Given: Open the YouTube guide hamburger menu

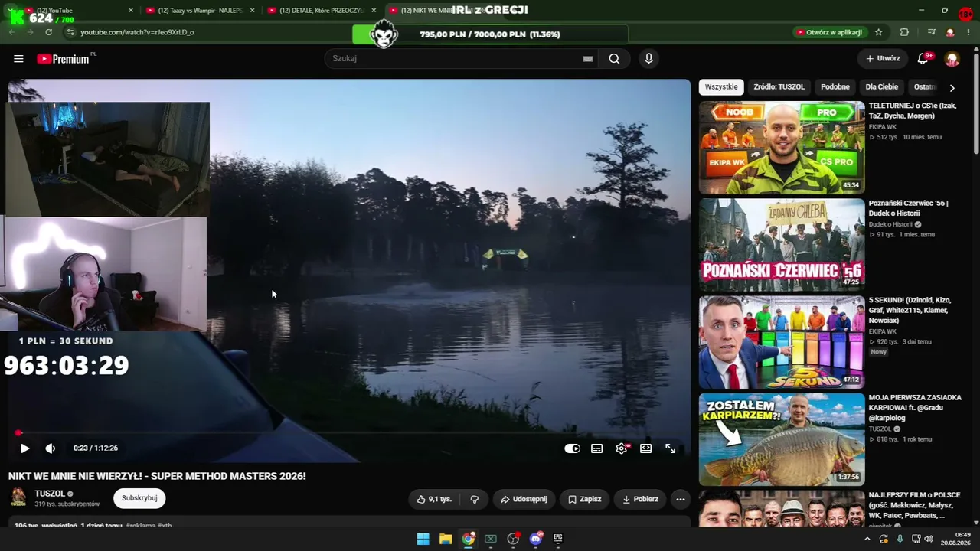Looking at the screenshot, I should 18,59.
